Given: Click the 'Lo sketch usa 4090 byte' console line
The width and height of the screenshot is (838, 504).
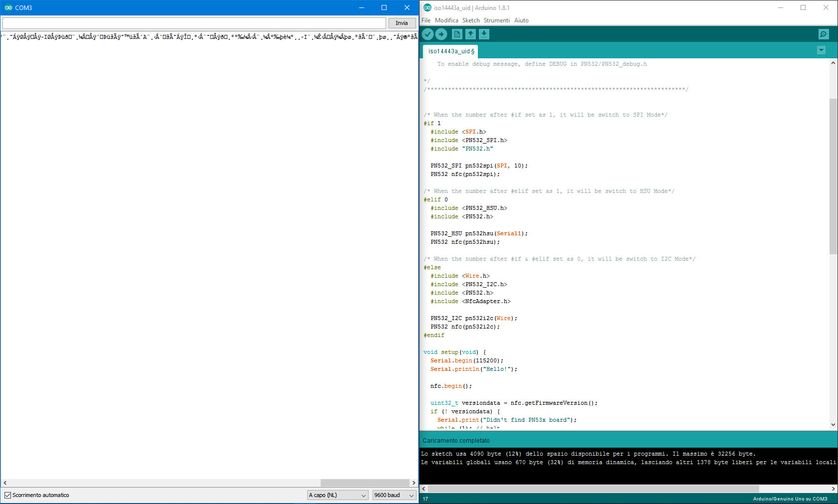Looking at the screenshot, I should click(588, 454).
